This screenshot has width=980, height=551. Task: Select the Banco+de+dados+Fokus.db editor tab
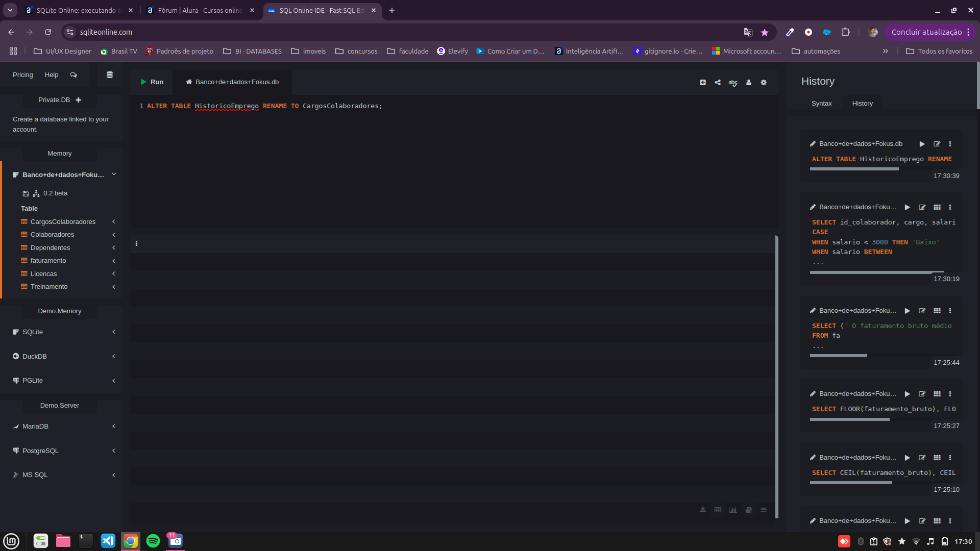click(x=232, y=82)
